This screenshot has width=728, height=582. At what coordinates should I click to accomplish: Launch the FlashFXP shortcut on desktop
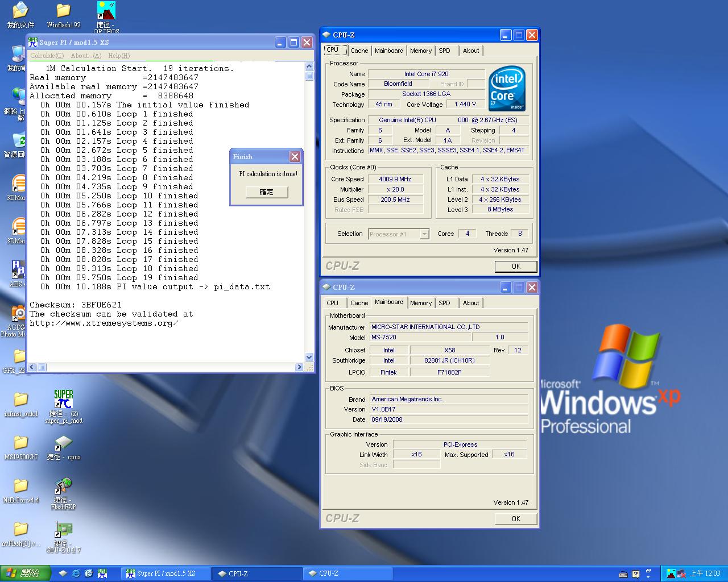(x=64, y=493)
